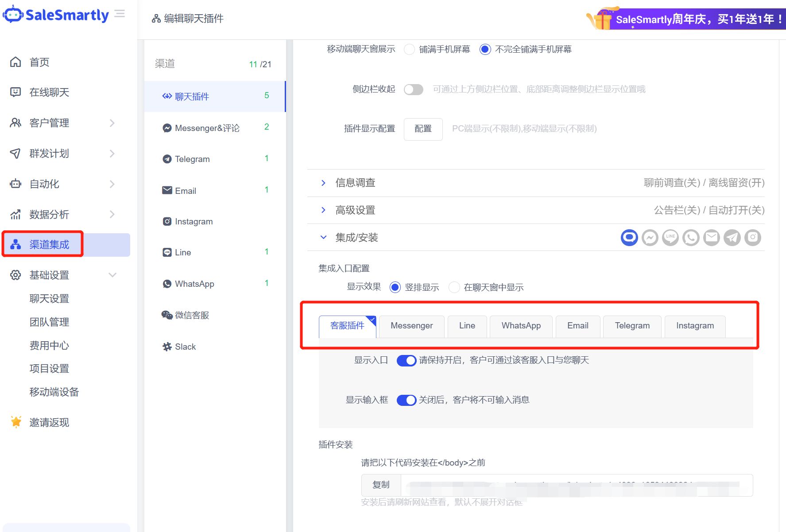This screenshot has width=786, height=532.
Task: Click the 首页 home icon
Action: click(x=15, y=62)
